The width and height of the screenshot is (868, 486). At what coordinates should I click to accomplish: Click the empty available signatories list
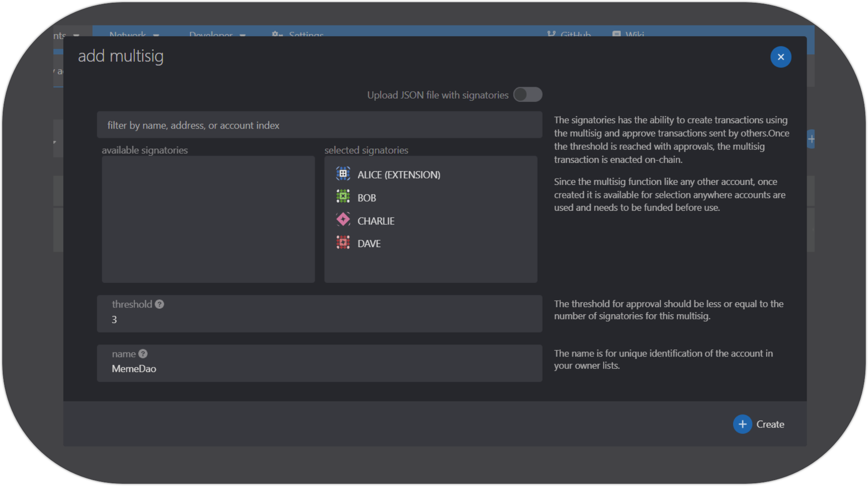click(x=208, y=219)
